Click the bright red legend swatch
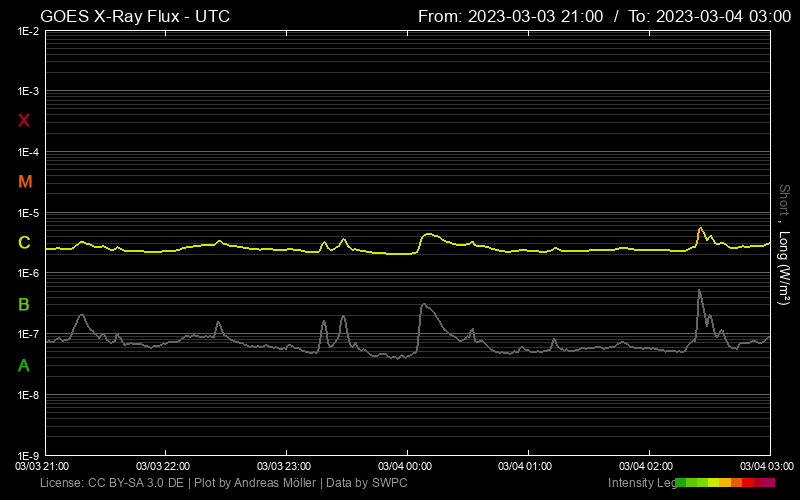 point(747,483)
